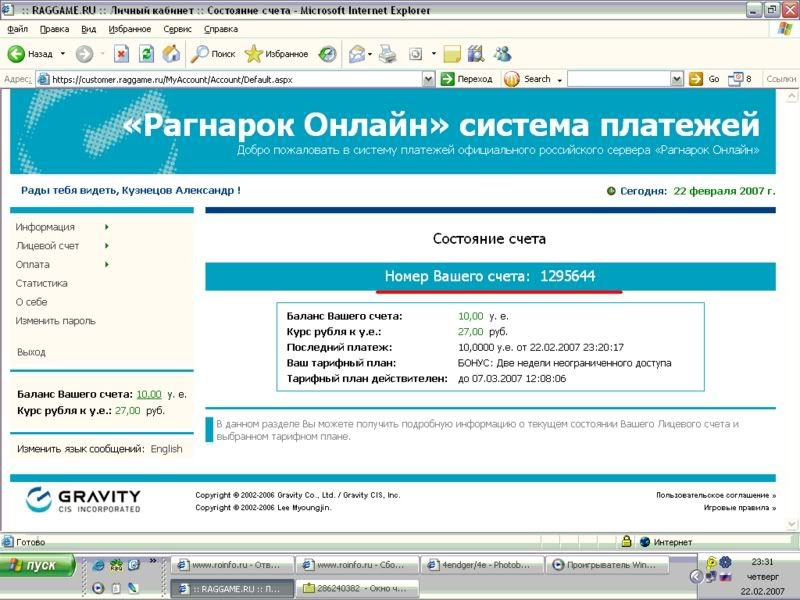Switch to 286240382 - Окно ч... taskbar button
Viewport: 800px width, 600px height.
(x=357, y=588)
